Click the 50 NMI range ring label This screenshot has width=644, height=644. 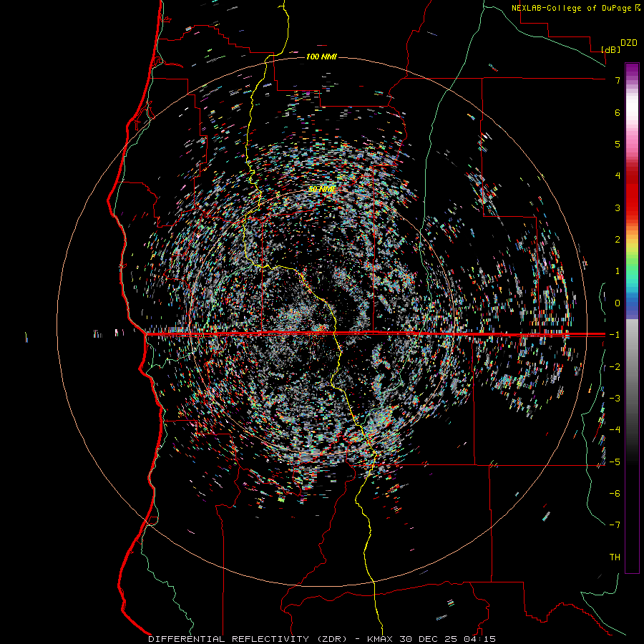(x=322, y=190)
